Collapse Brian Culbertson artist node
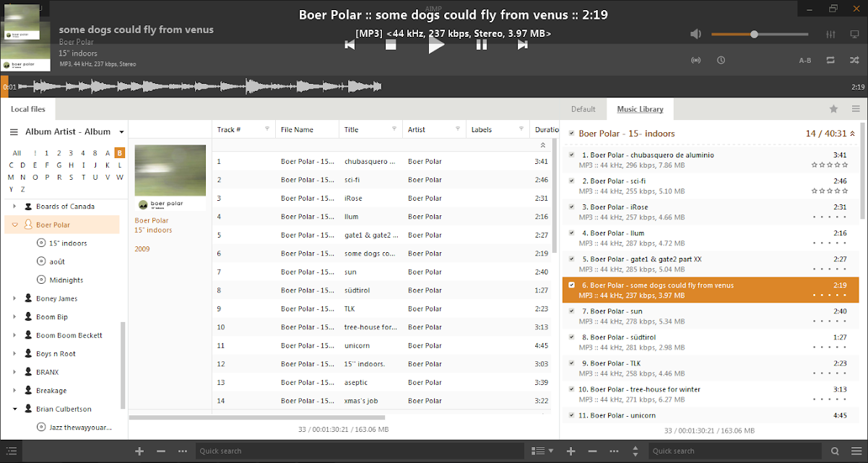Screen dimensions: 868x463 point(14,409)
